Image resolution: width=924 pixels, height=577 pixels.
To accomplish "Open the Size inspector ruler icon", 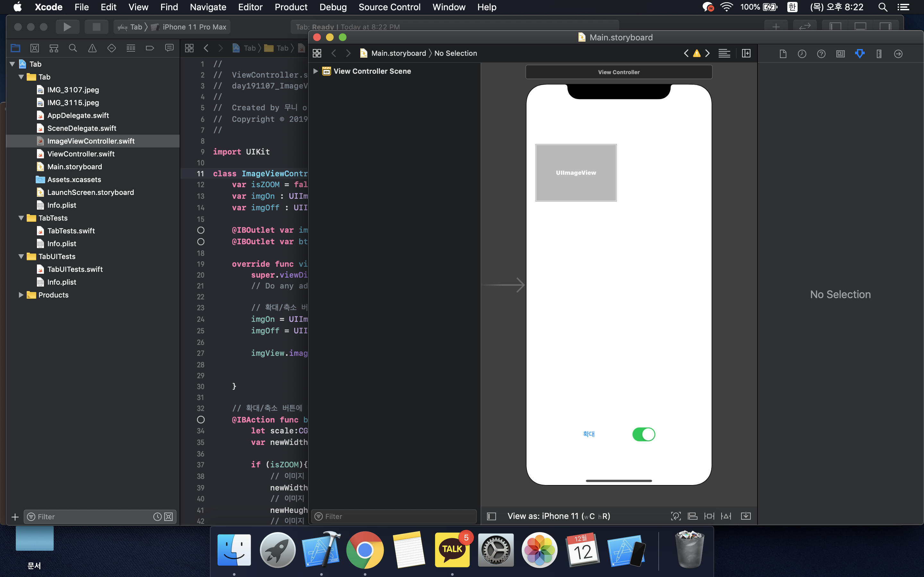I will point(879,54).
